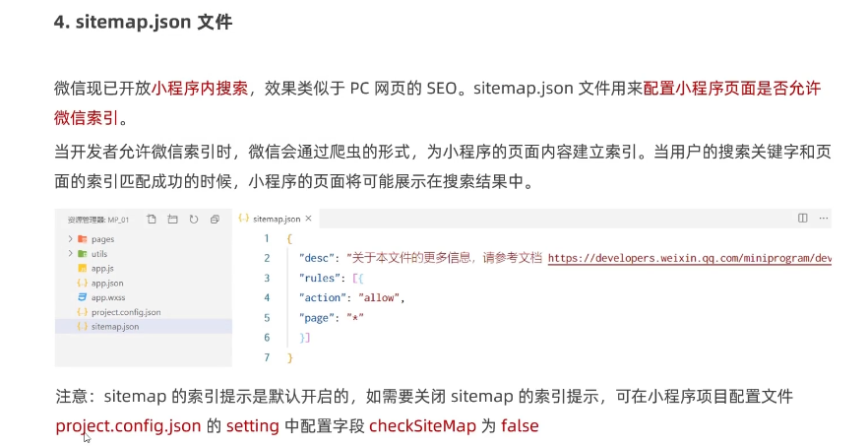This screenshot has width=868, height=446.
Task: Open the developers.weixin.qq.com link in code
Action: [x=689, y=258]
